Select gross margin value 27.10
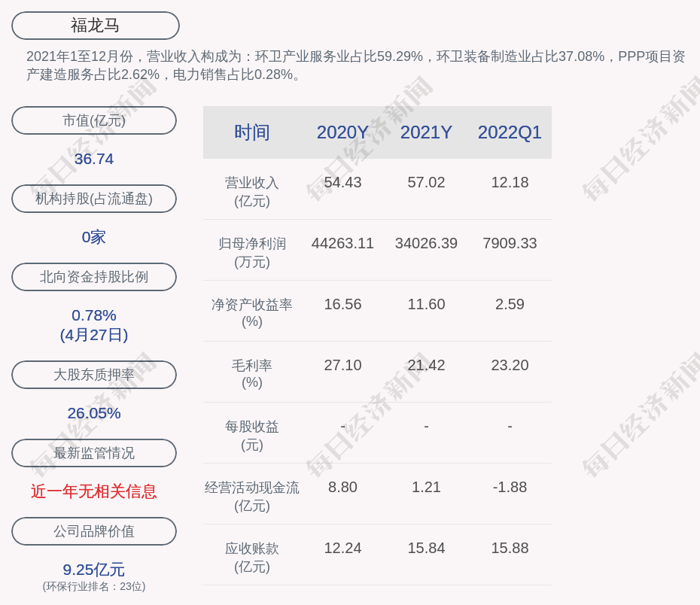Screen dimensions: 700x605 [x=342, y=366]
